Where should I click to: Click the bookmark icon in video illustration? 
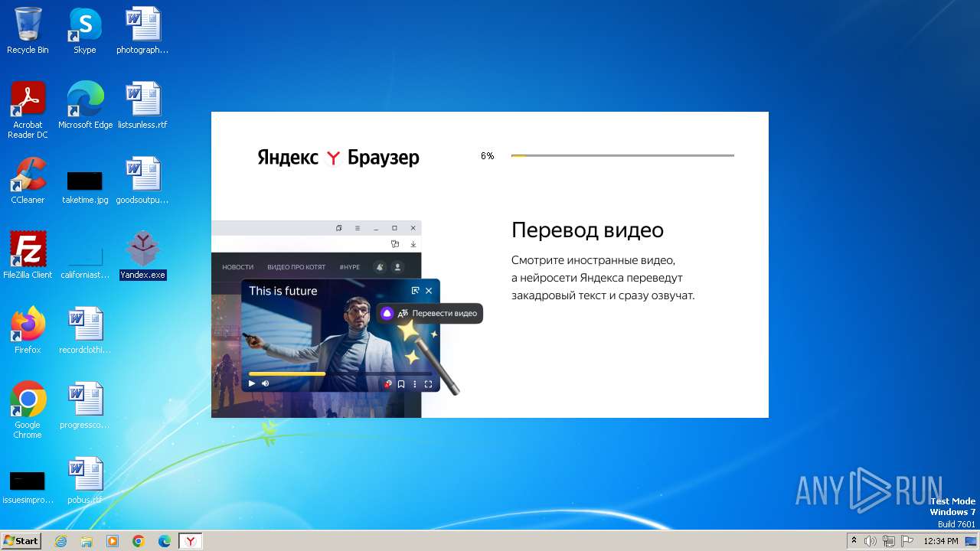pos(400,384)
